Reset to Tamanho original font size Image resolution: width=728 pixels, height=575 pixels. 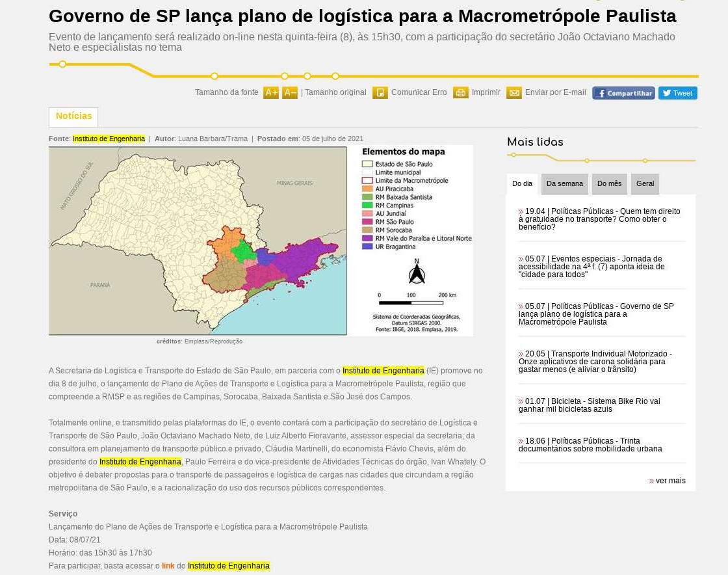[335, 92]
